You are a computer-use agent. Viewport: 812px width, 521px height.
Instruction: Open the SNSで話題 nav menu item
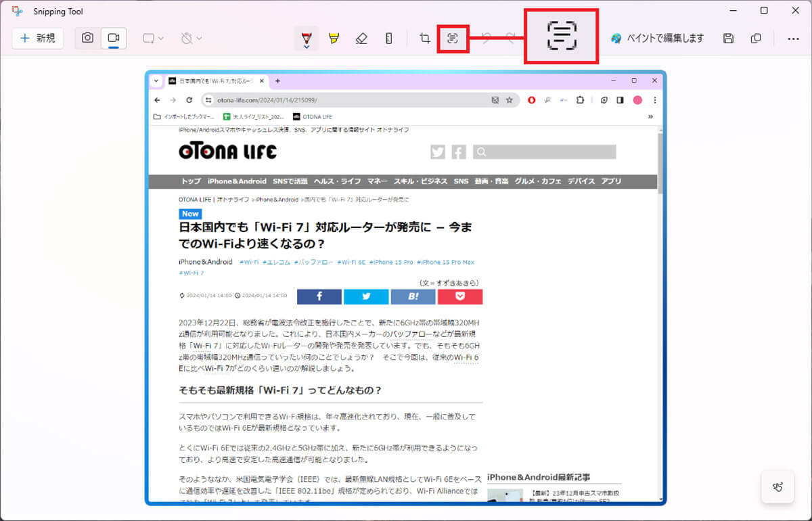coord(290,181)
